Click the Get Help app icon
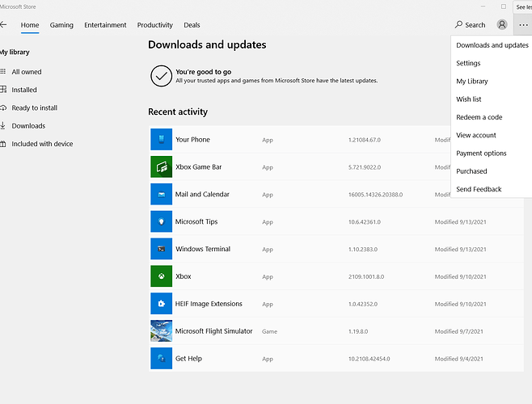The width and height of the screenshot is (532, 404). tap(161, 358)
